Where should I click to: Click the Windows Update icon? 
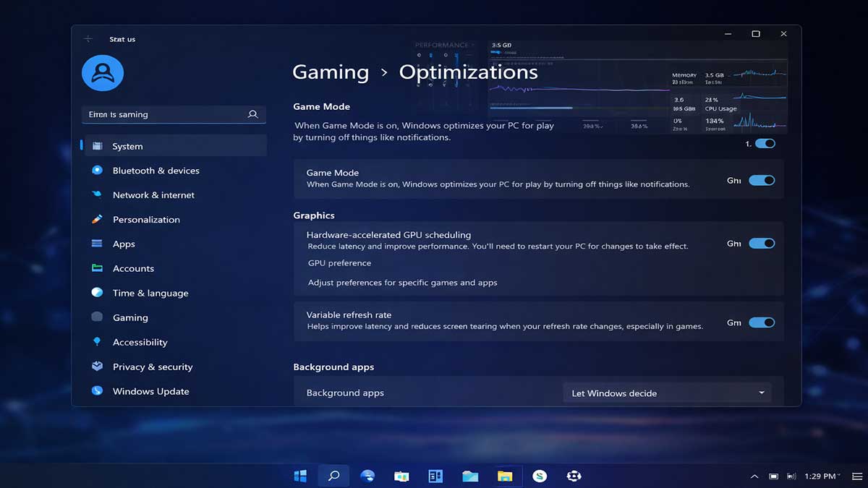coord(96,390)
